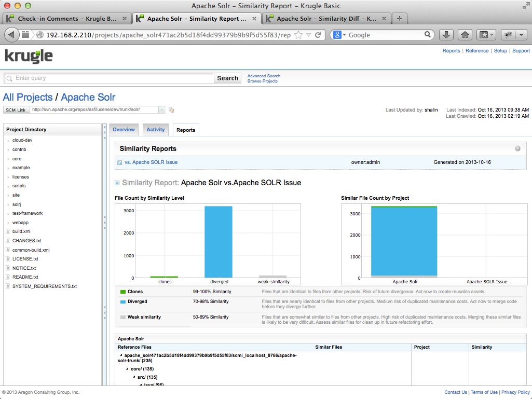Collapse the src/ (135) tree node
Image resolution: width=532 pixels, height=399 pixels.
pyautogui.click(x=134, y=377)
